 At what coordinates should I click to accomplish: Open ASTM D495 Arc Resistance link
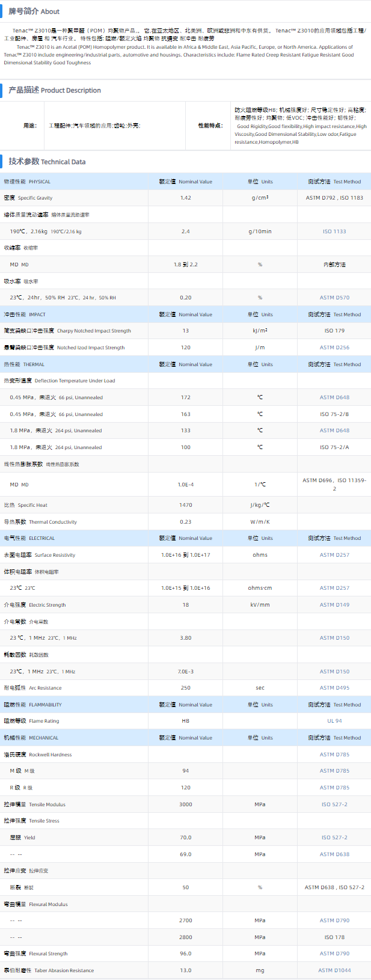click(x=334, y=688)
